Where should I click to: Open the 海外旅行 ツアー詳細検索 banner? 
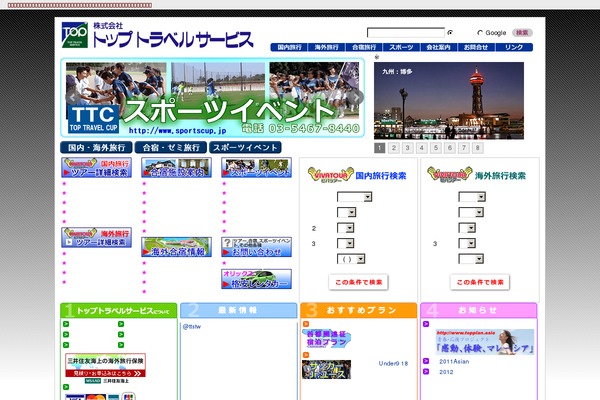[x=96, y=237]
